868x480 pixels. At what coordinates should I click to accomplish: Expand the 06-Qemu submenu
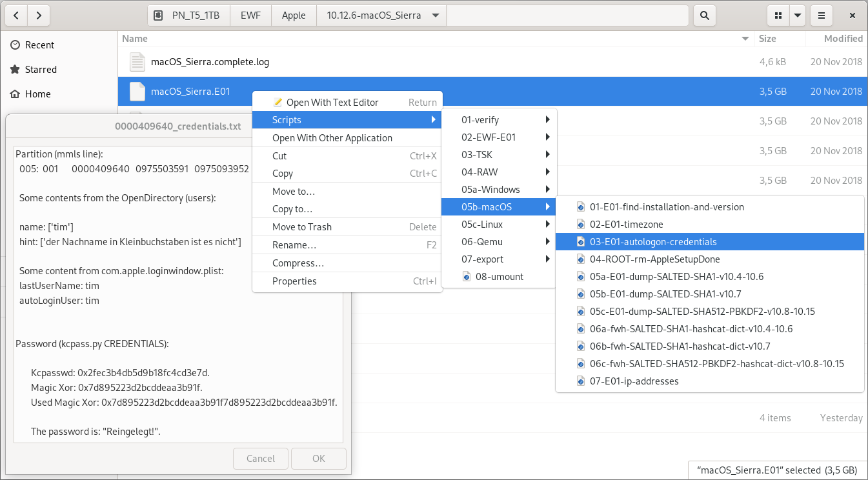click(x=499, y=242)
